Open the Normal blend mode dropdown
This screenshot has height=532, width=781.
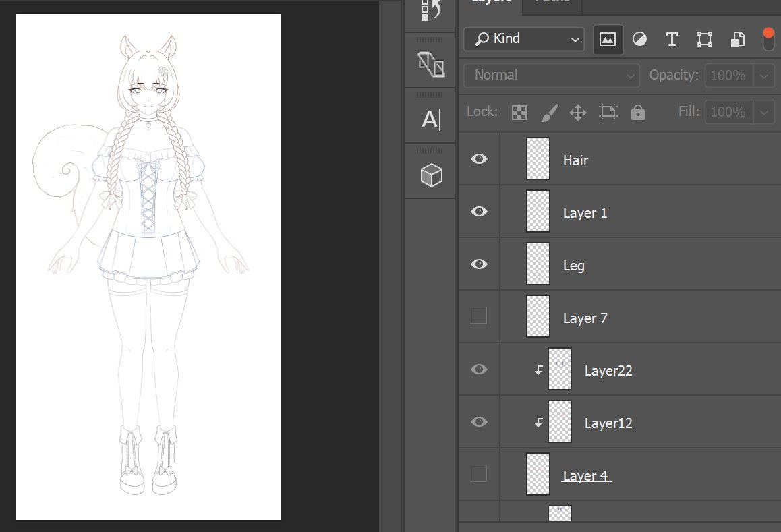[x=552, y=76]
